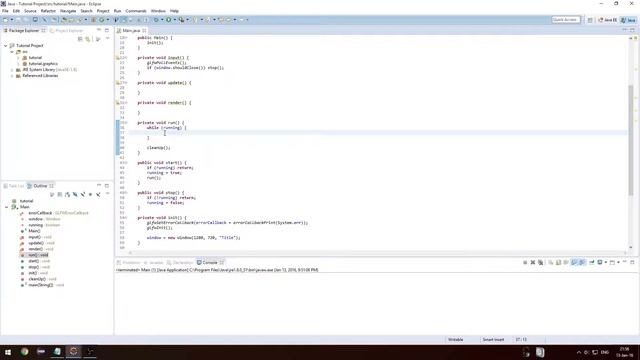Image resolution: width=640 pixels, height=360 pixels.
Task: Collapse Tutorial Project tree node
Action: click(5, 46)
